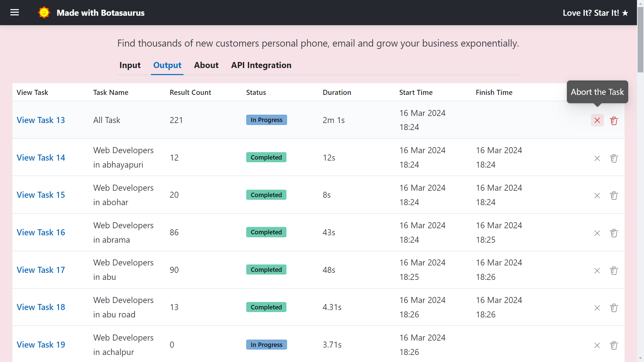Open the API Integration tab

pos(261,65)
